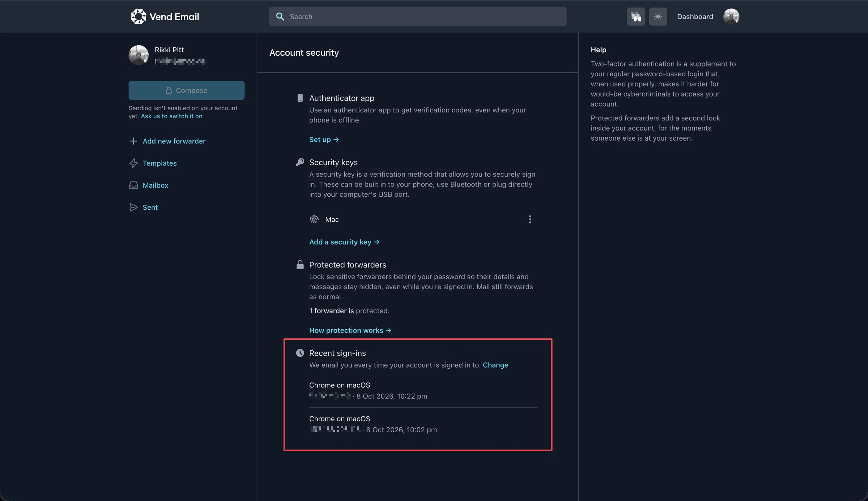Click the Recent sign-ins clock icon
This screenshot has width=868, height=501.
(x=300, y=353)
